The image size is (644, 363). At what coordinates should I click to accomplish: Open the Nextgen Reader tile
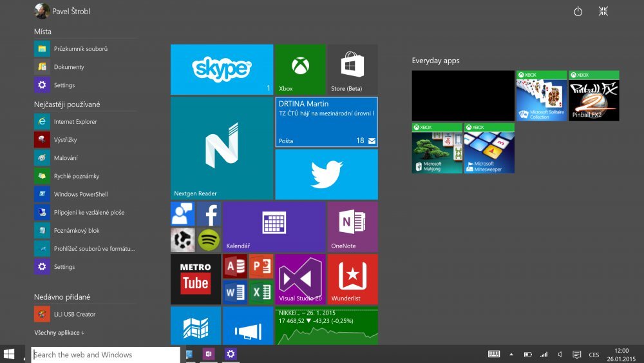(x=222, y=148)
